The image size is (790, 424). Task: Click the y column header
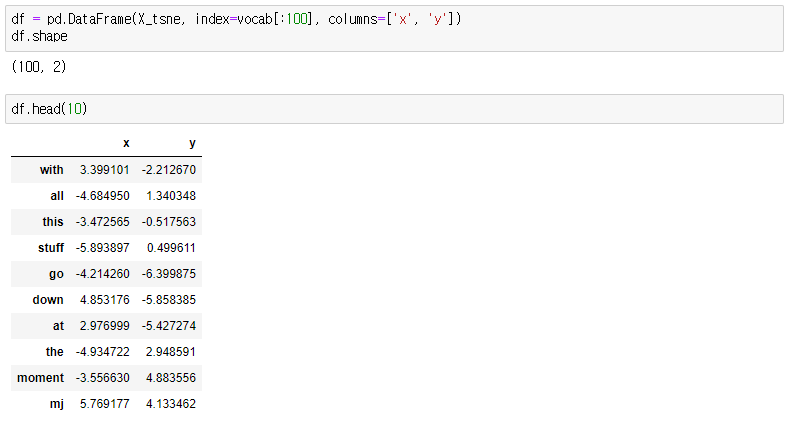click(x=192, y=144)
